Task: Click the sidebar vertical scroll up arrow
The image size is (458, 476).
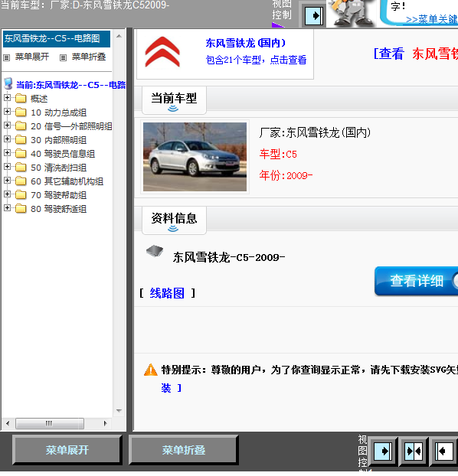Action: (x=119, y=36)
